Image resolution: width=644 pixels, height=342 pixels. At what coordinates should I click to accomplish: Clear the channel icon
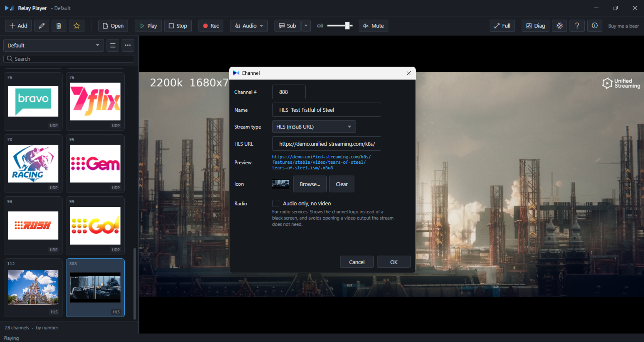point(341,184)
